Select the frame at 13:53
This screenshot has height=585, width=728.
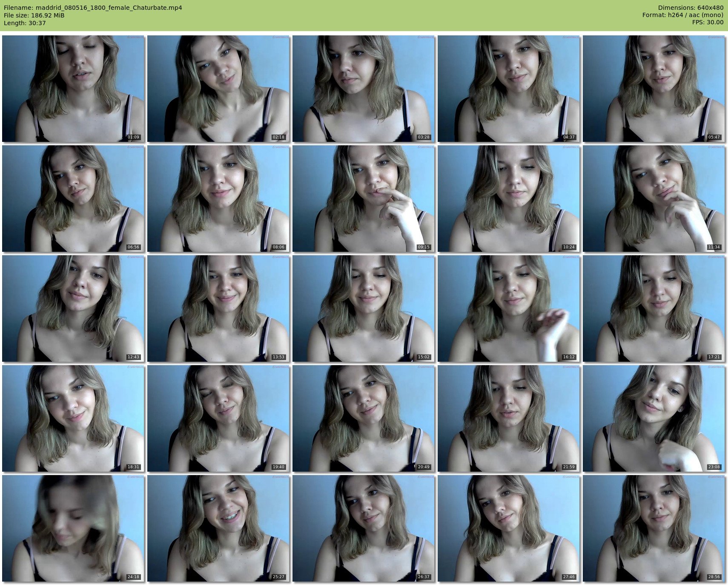(218, 308)
